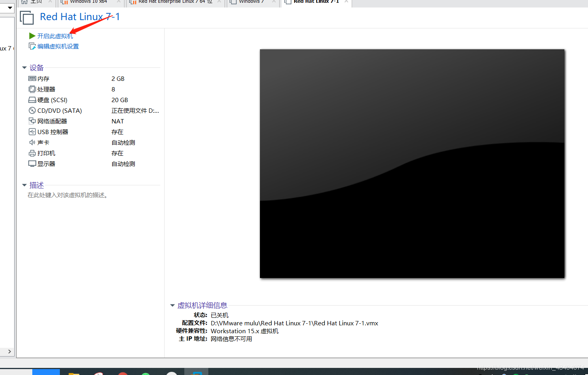Viewport: 588px width, 375px height.
Task: Open the library dropdown arrow at top left
Action: 10,7
